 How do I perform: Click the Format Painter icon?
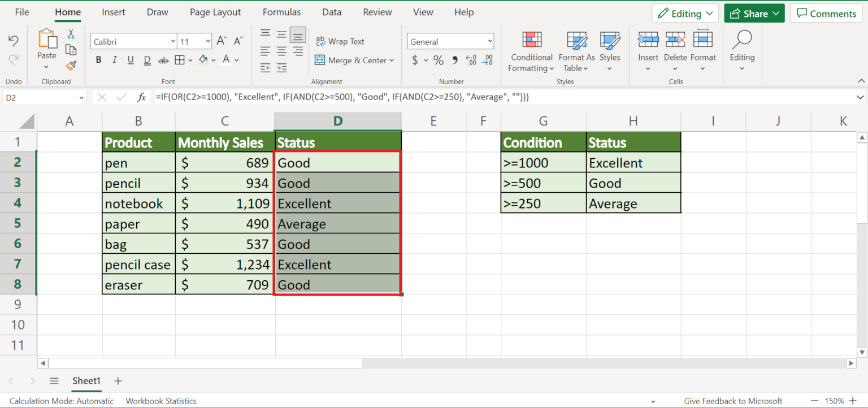[71, 66]
